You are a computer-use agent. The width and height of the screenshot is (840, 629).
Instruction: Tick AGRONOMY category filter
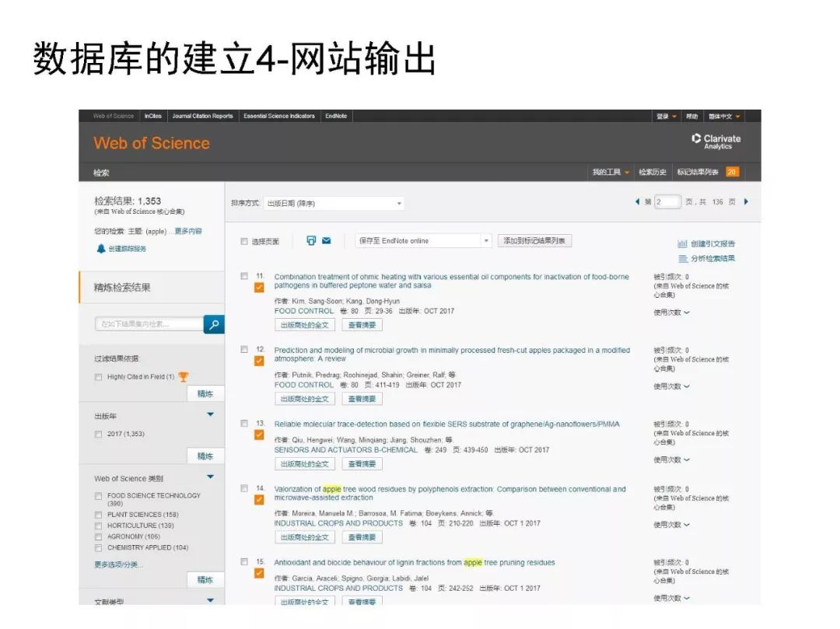98,537
